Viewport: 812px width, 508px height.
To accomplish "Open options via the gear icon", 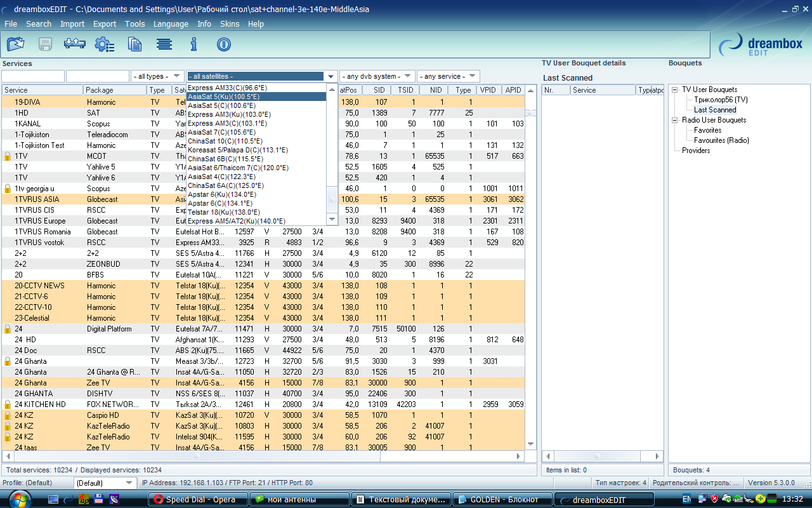I will click(104, 44).
